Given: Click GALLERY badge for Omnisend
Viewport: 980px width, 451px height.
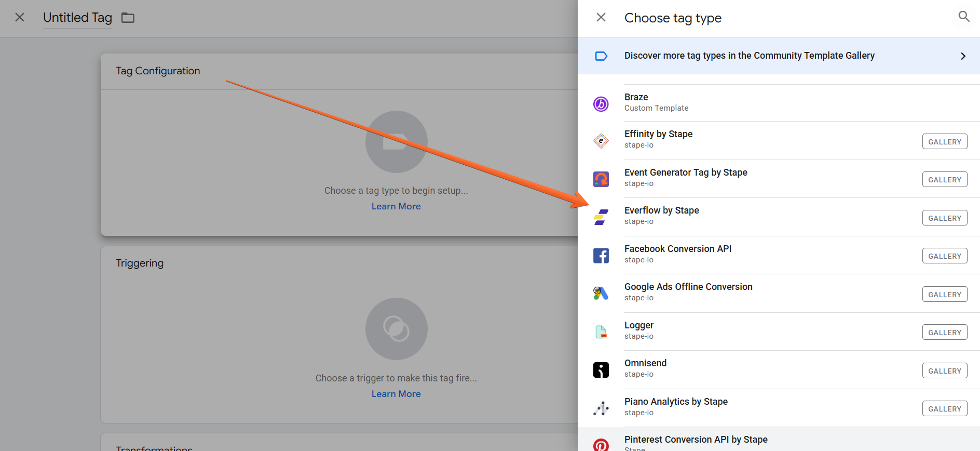Looking at the screenshot, I should 945,370.
